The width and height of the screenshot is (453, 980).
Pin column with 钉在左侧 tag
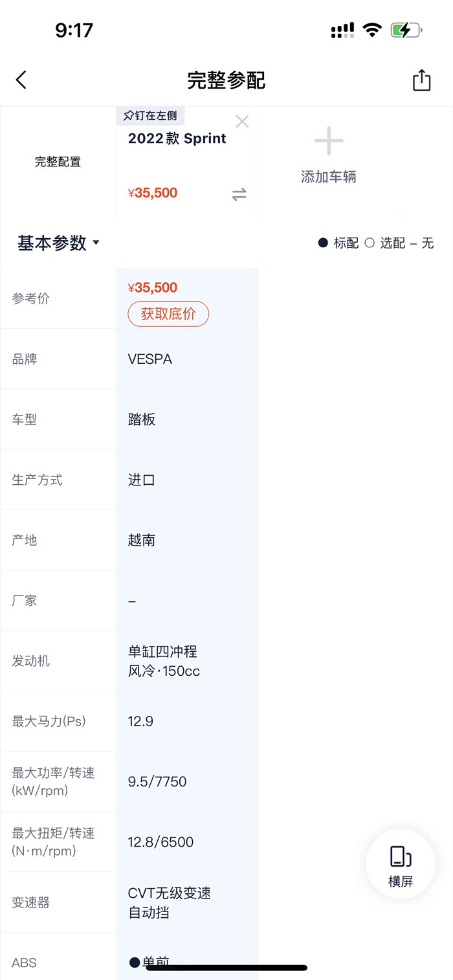[x=150, y=116]
